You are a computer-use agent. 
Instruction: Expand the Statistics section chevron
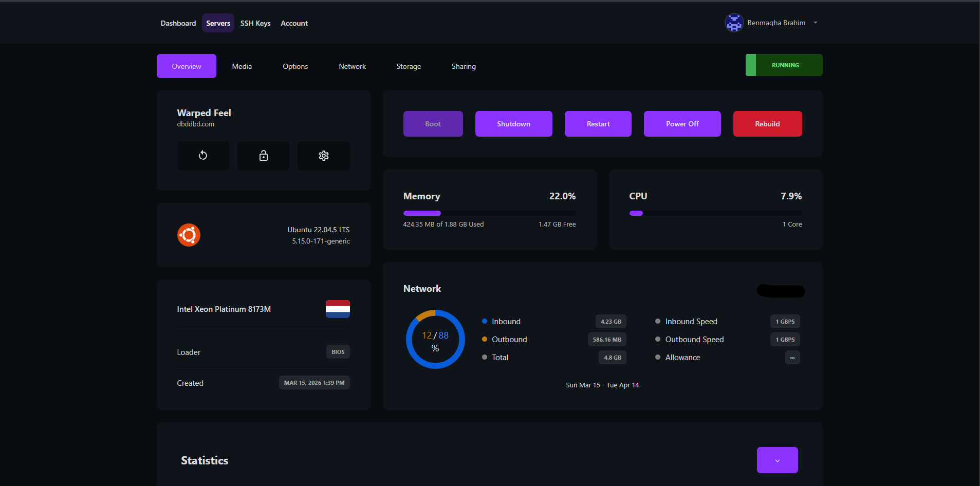777,460
